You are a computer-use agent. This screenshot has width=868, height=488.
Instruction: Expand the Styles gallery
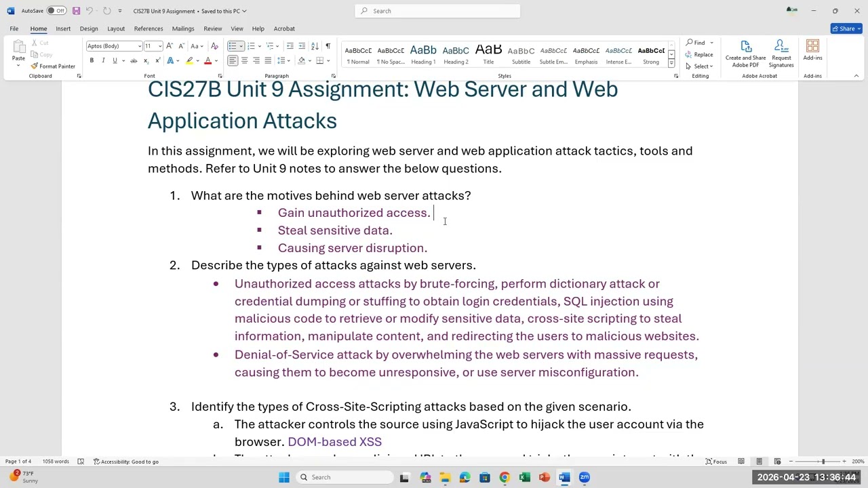click(671, 63)
